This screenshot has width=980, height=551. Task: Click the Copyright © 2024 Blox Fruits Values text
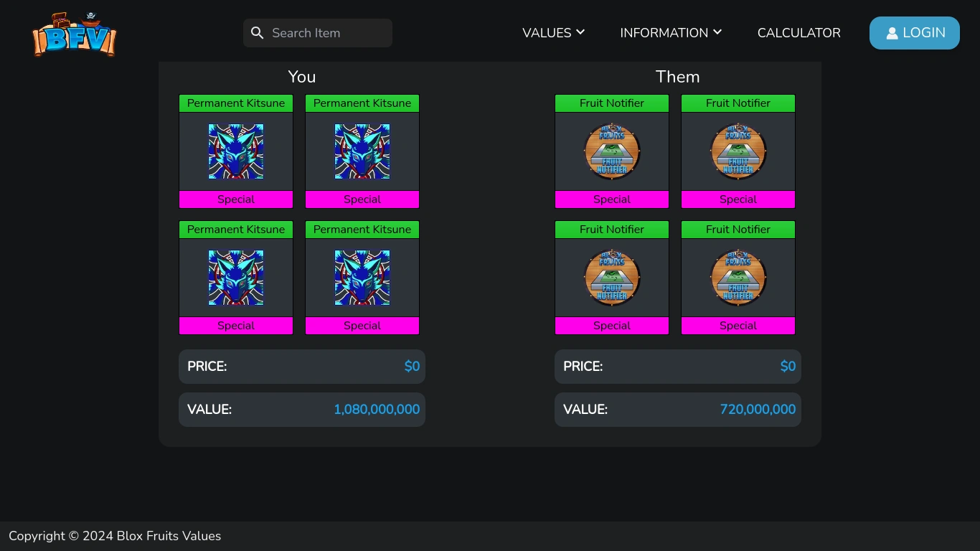click(115, 536)
